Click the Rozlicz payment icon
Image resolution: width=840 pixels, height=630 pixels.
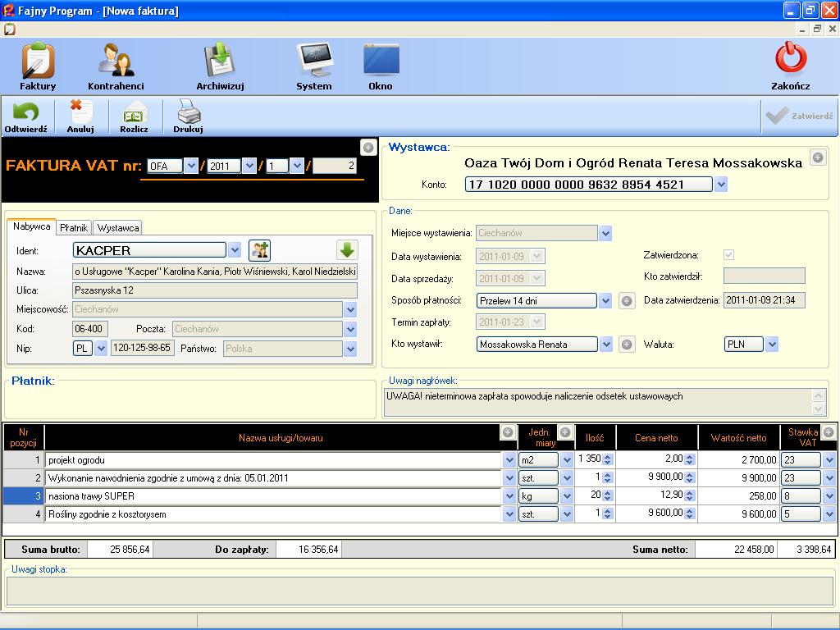tap(134, 114)
